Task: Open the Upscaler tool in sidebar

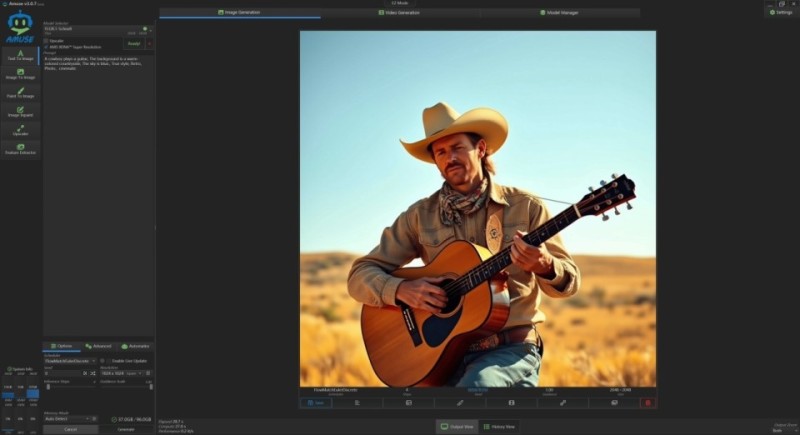Action: click(21, 130)
